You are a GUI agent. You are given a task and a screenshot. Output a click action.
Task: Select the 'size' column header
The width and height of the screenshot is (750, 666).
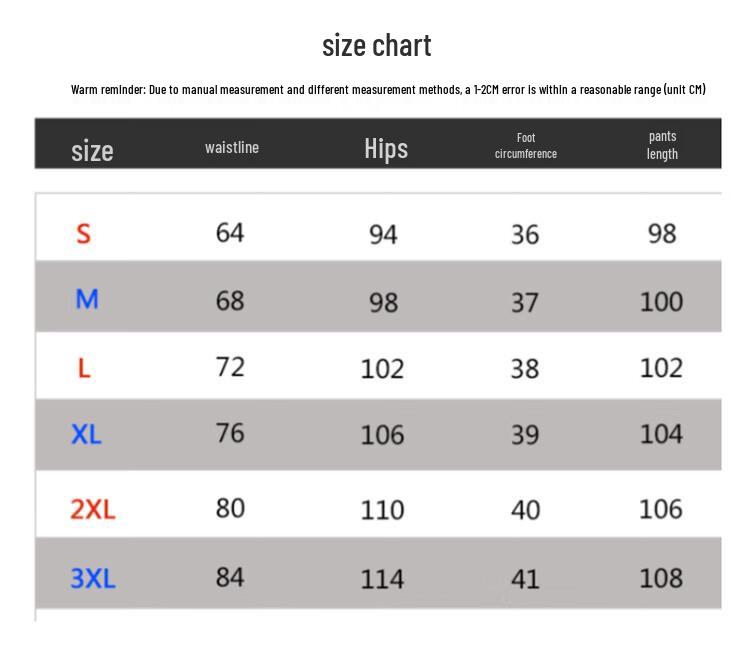[x=92, y=150]
